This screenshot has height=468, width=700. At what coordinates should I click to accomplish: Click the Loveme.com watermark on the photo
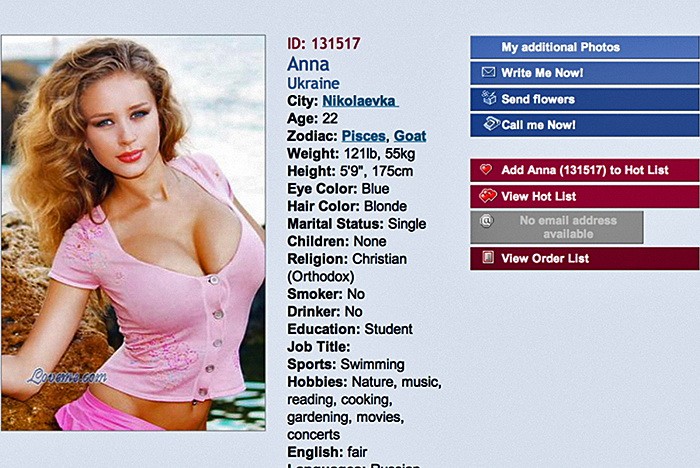coord(67,376)
